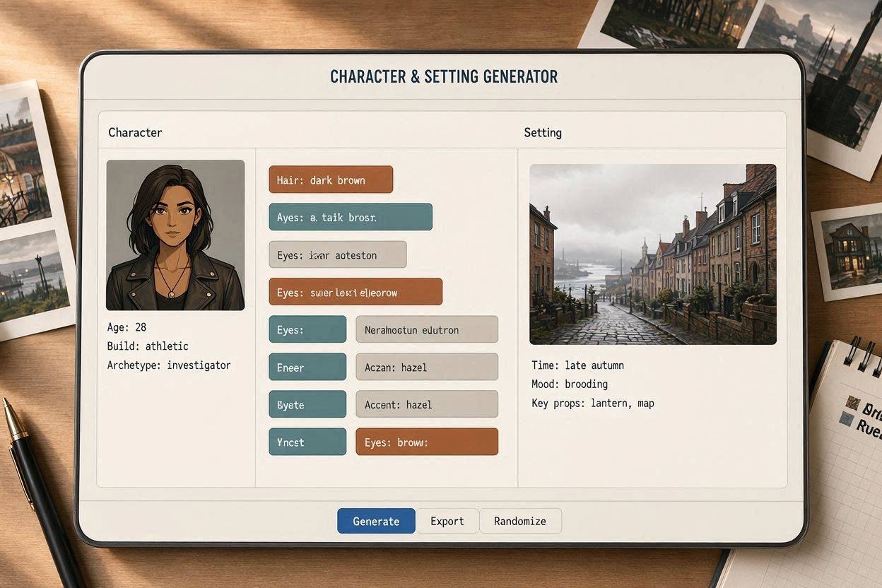The image size is (882, 588).
Task: Open the cobblestone street setting image
Action: pyautogui.click(x=653, y=254)
